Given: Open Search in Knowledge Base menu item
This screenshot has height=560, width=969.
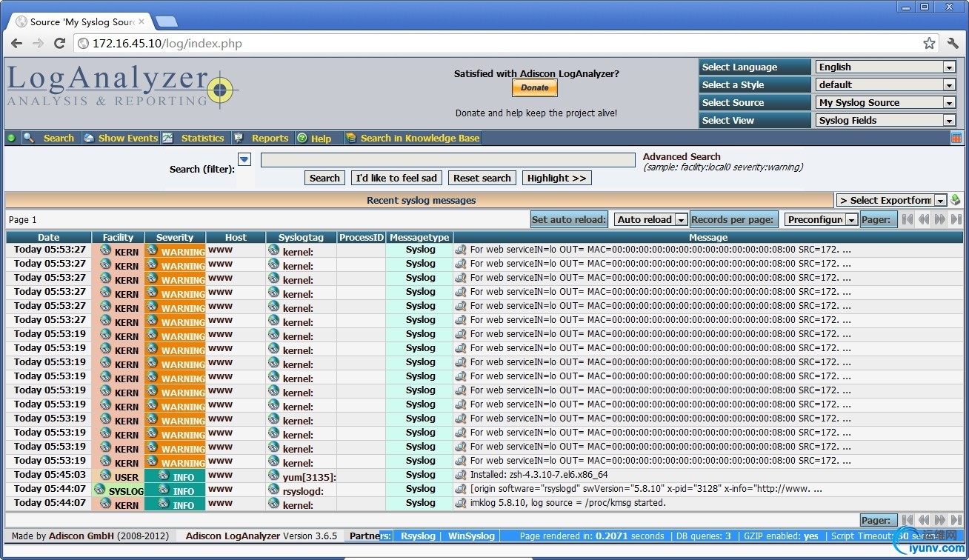Looking at the screenshot, I should (420, 138).
